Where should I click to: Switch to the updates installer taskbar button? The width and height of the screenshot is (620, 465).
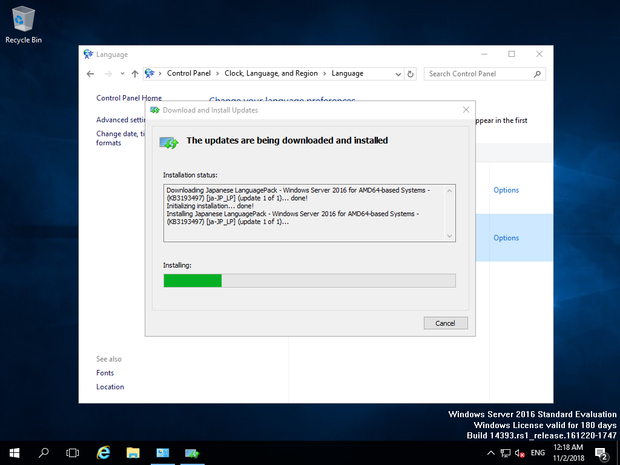coord(192,453)
